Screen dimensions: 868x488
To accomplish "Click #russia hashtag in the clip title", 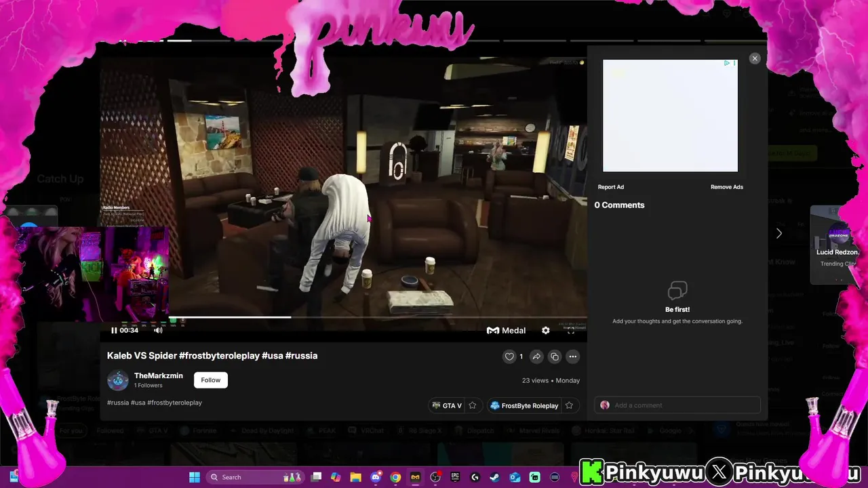I will (x=302, y=356).
